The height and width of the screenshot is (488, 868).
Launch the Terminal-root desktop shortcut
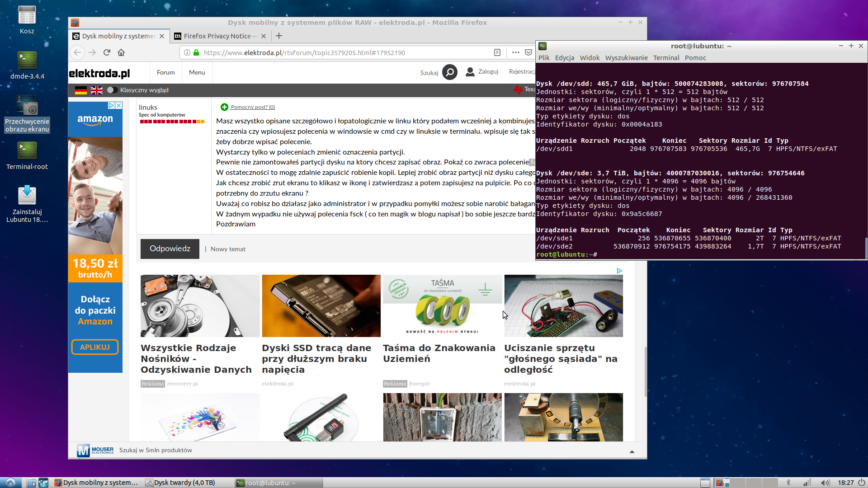click(27, 156)
